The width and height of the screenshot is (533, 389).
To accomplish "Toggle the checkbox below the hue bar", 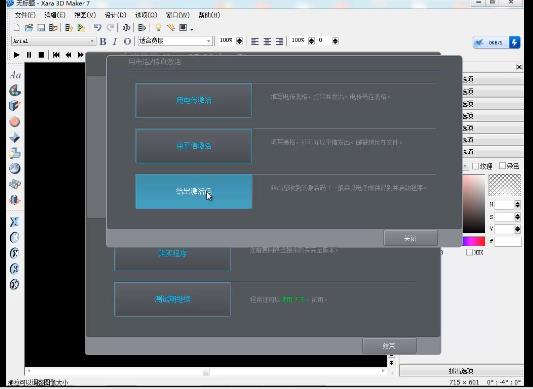I will coord(469,252).
